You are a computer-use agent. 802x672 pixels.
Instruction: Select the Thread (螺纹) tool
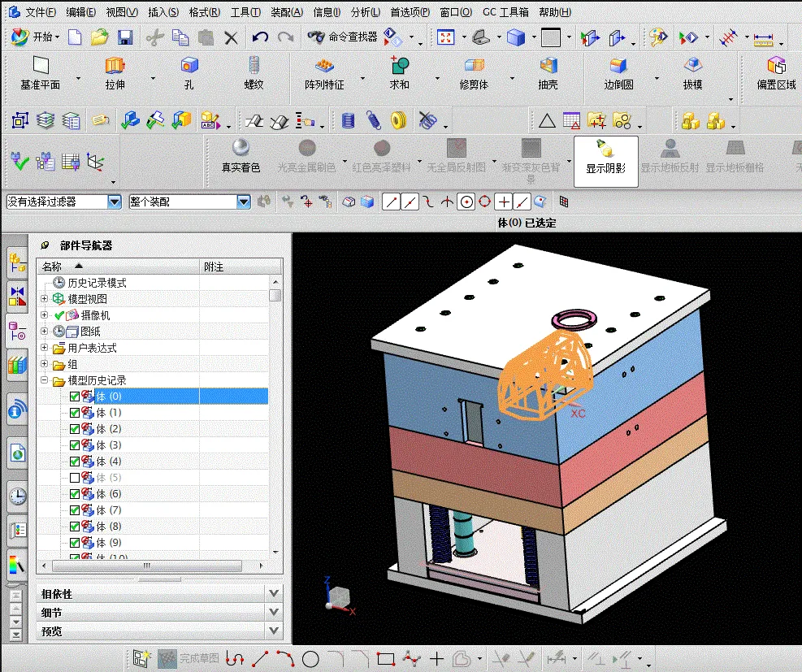(x=254, y=73)
